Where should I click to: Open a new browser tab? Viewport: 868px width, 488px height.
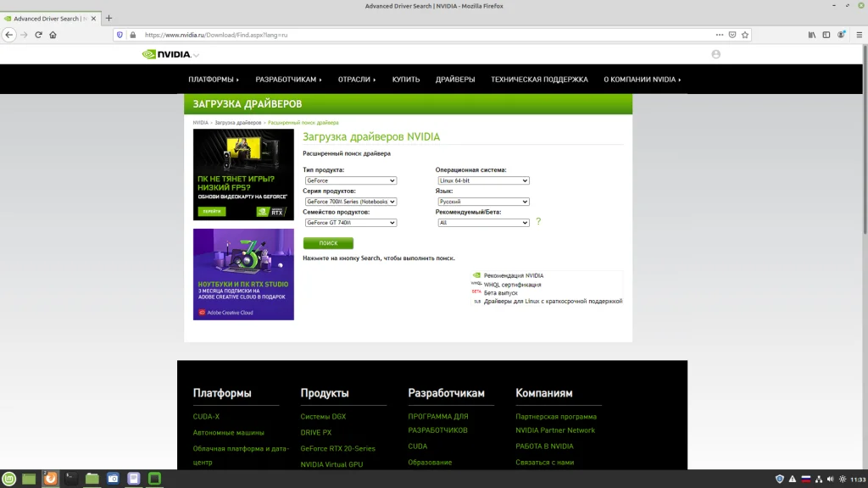pos(108,19)
